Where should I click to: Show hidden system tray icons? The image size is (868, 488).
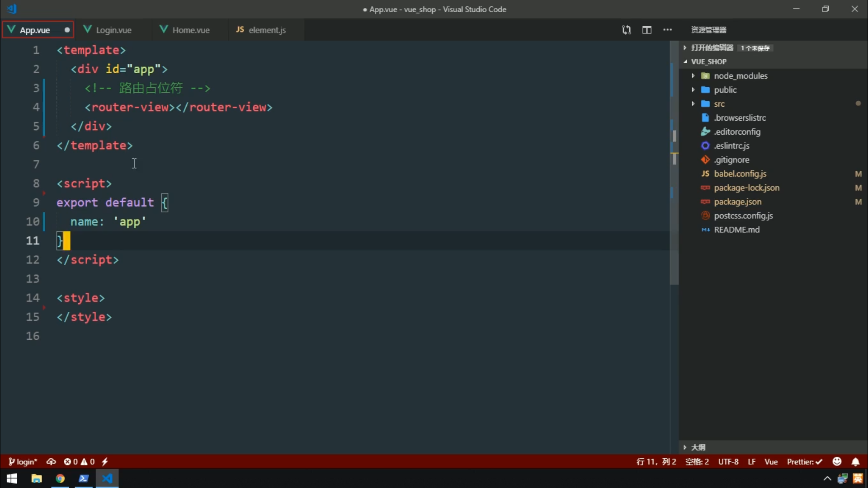click(x=827, y=479)
